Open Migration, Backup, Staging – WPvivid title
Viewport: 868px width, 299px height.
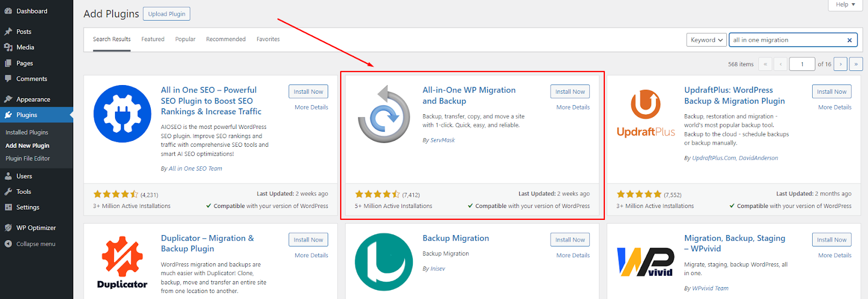(x=735, y=243)
